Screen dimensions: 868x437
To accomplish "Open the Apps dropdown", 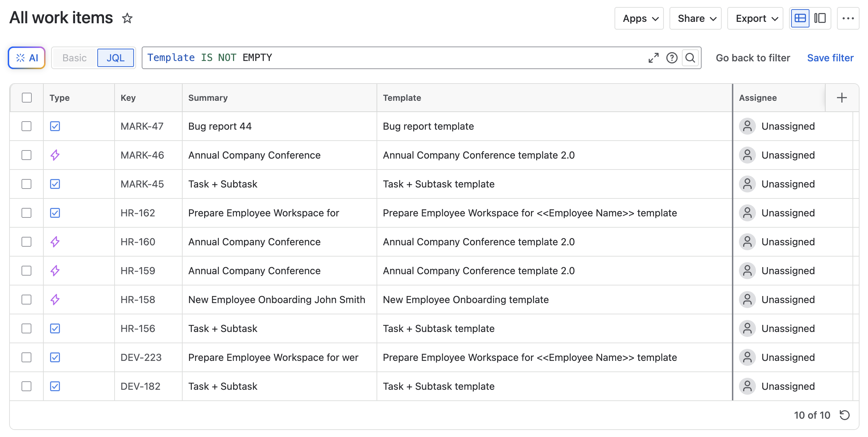I will [x=639, y=18].
